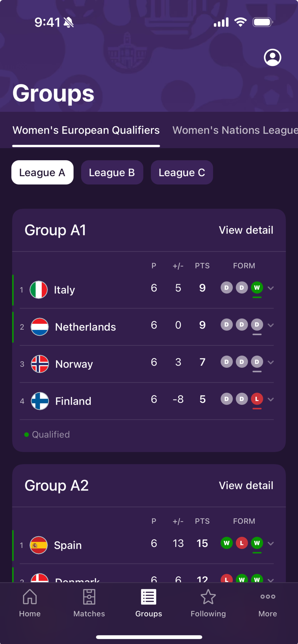The height and width of the screenshot is (644, 298).
Task: Tap the Home icon in bottom bar
Action: coord(30,597)
